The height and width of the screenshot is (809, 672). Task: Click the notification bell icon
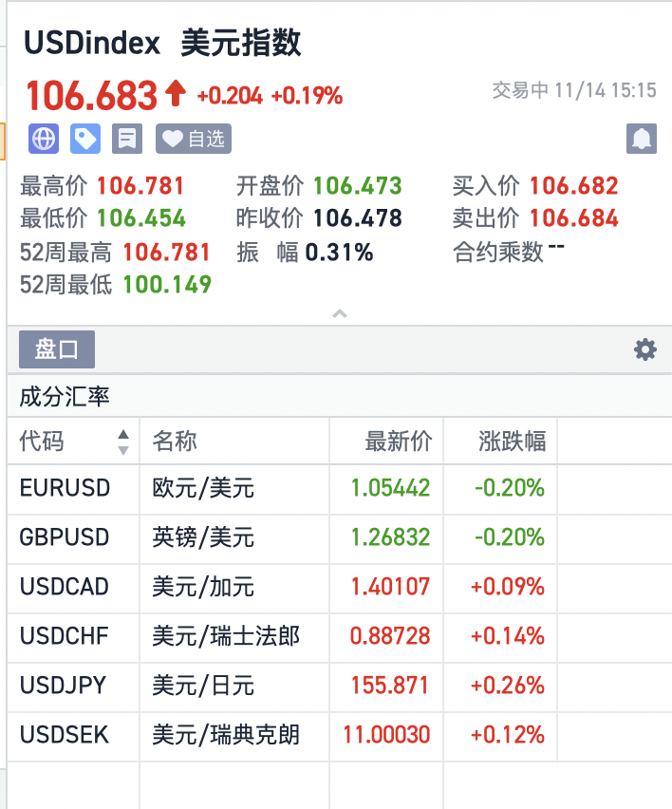[642, 139]
